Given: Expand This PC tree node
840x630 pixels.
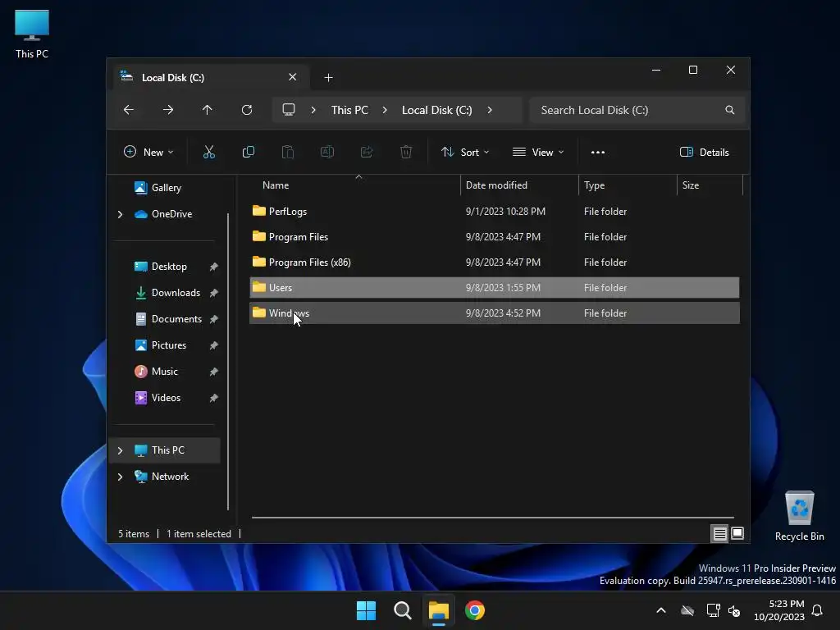Looking at the screenshot, I should tap(120, 450).
